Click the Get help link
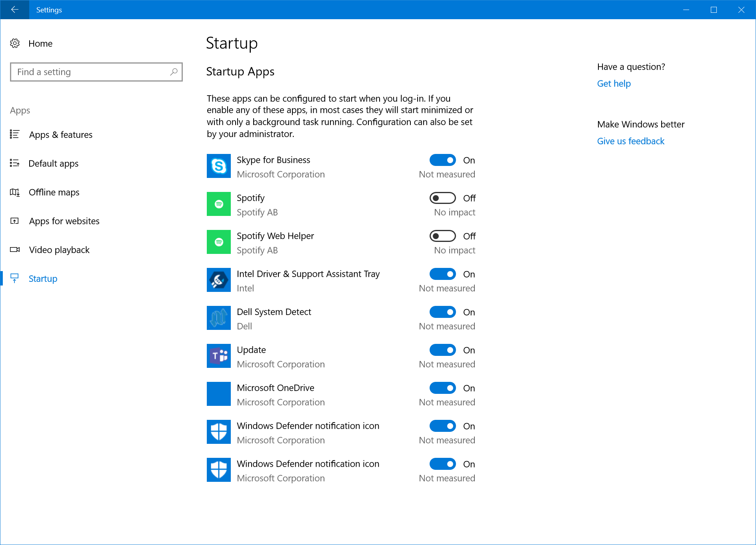The width and height of the screenshot is (756, 545). coord(614,84)
